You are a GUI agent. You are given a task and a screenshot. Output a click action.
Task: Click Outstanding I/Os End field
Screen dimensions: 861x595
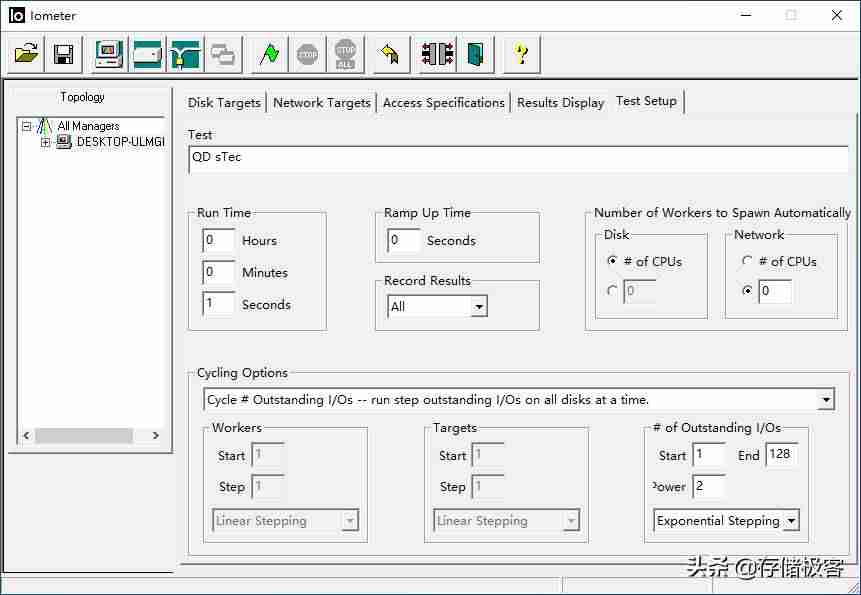click(782, 454)
